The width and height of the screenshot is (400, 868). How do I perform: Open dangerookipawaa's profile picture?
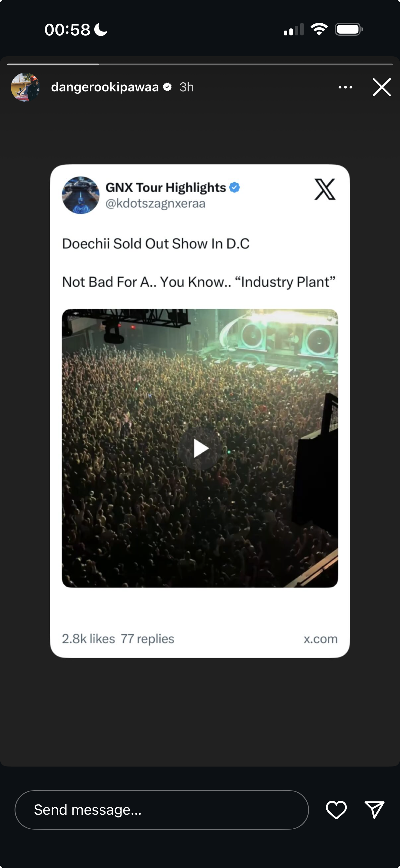tap(26, 87)
